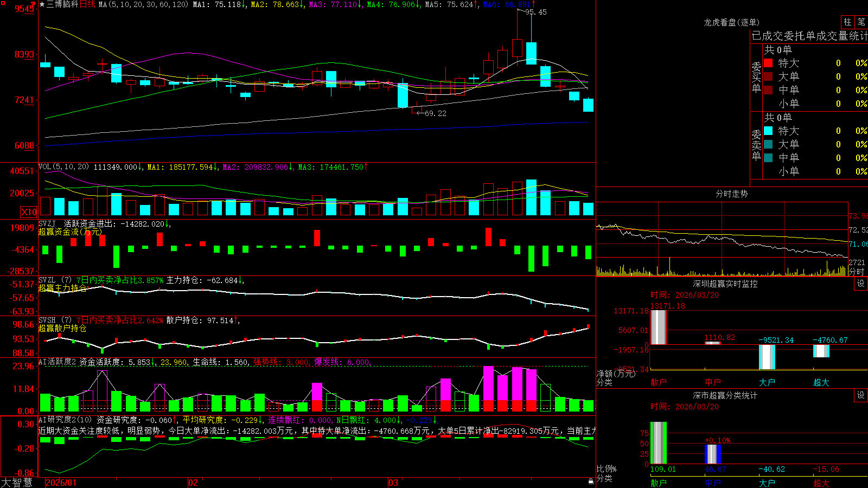Click 时间: 2026/03/20 in 实时监控 panel
Viewport: 868px width, 488px height.
[x=685, y=295]
